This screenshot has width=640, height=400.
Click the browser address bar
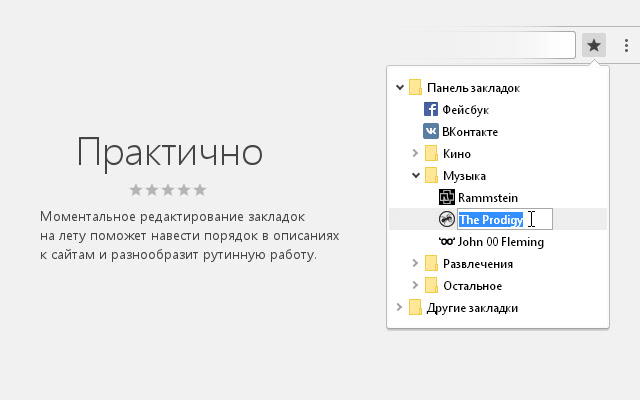click(x=486, y=45)
